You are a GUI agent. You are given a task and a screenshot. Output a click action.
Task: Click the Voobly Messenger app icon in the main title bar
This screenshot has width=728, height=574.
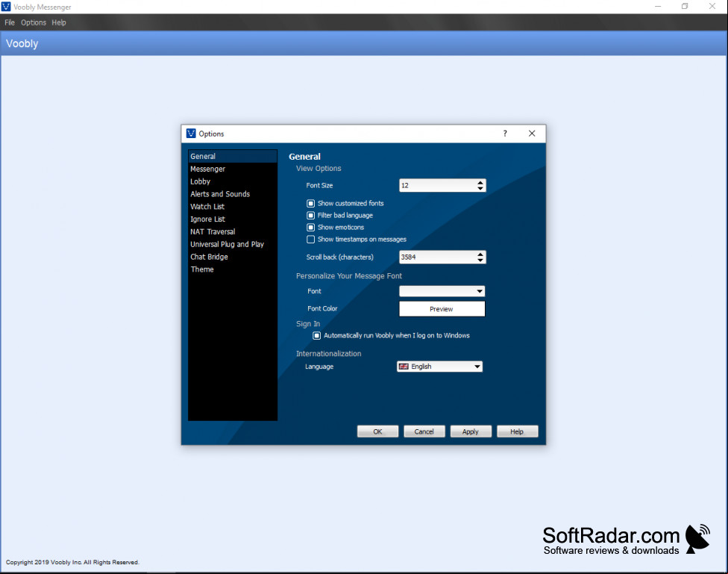(x=6, y=7)
